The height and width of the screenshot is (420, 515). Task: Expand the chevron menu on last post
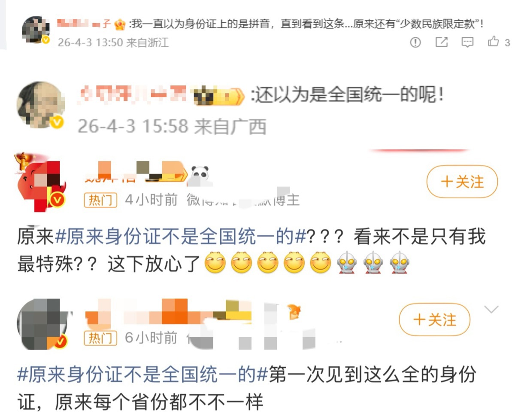491,309
